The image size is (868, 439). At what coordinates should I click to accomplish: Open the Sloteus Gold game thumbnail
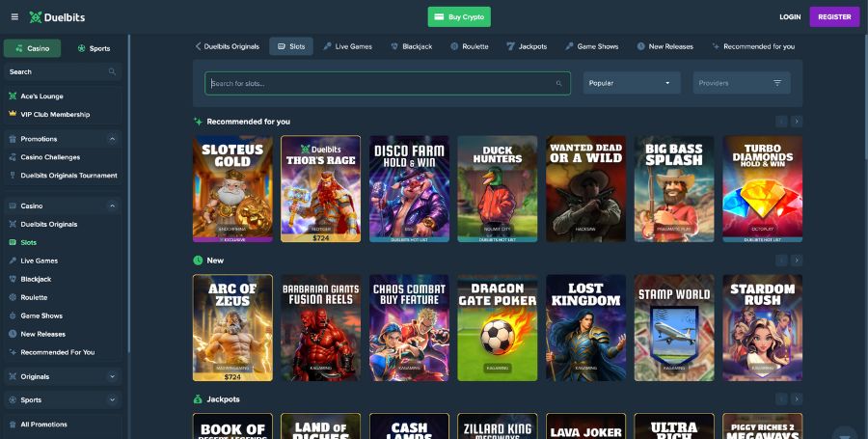(x=232, y=189)
